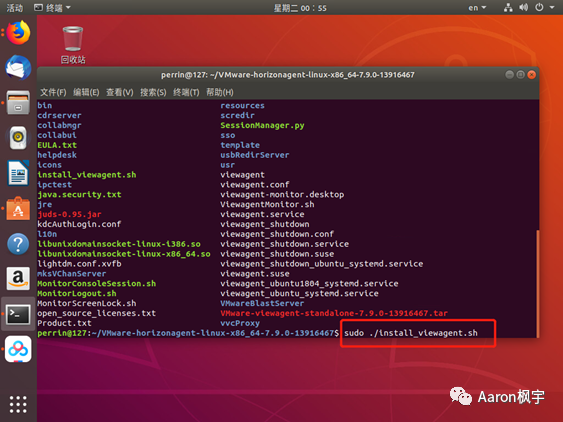Screen dimensions: 563x422
Task: Launch Thunderbird mail from the dock
Action: [18, 68]
